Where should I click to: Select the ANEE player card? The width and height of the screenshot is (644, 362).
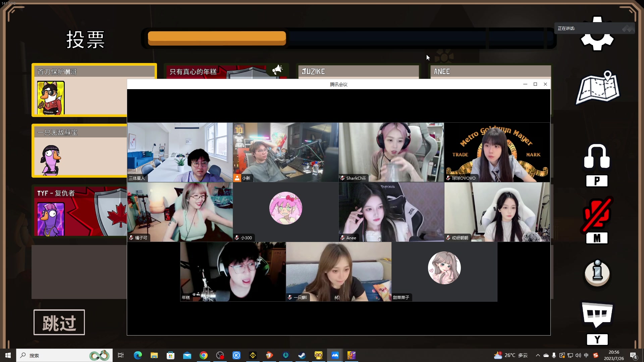(x=490, y=72)
